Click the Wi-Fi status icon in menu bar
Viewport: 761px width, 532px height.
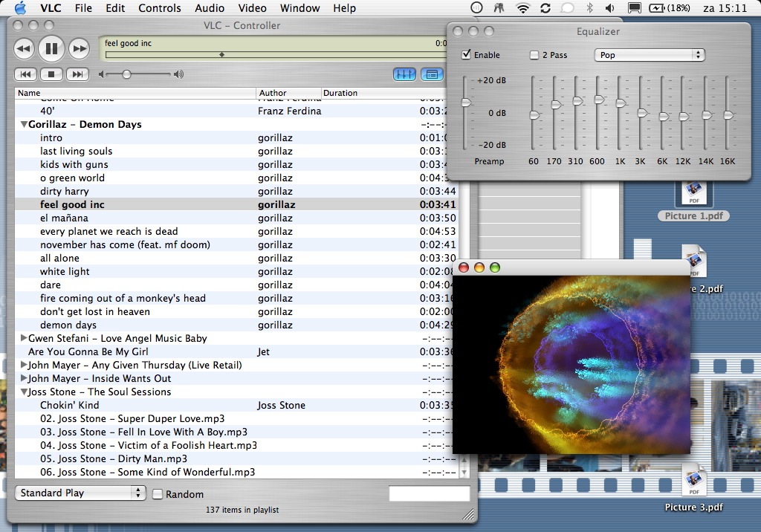(522, 7)
